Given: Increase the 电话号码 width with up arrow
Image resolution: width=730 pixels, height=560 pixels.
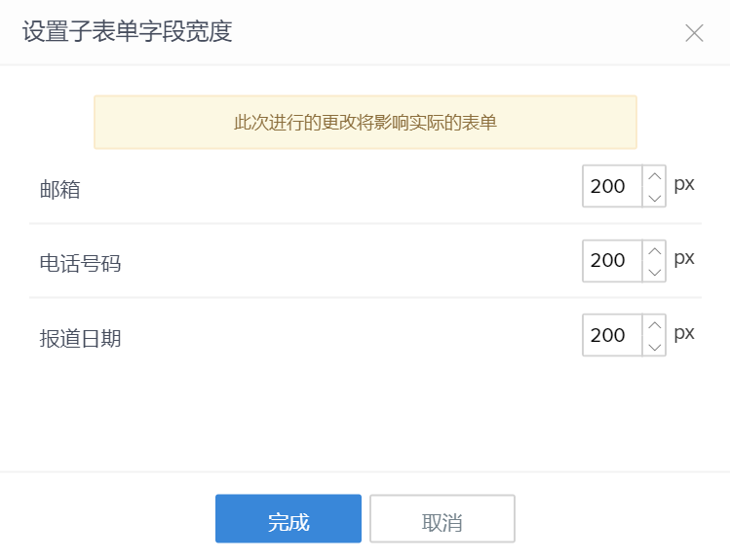Looking at the screenshot, I should click(x=655, y=250).
